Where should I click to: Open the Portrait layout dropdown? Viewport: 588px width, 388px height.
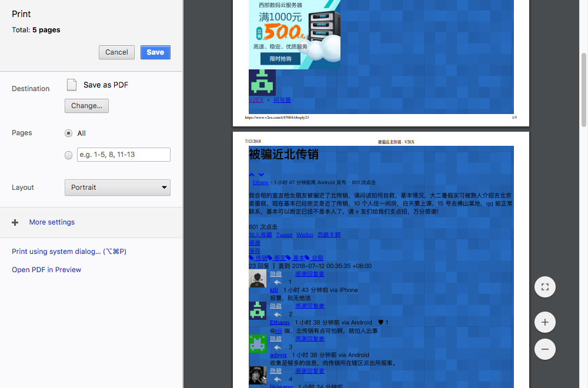point(118,188)
